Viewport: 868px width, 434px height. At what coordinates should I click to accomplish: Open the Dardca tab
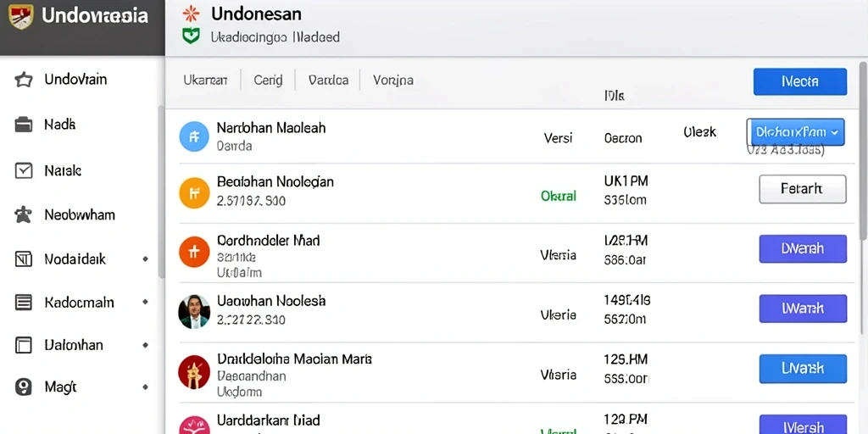[328, 81]
